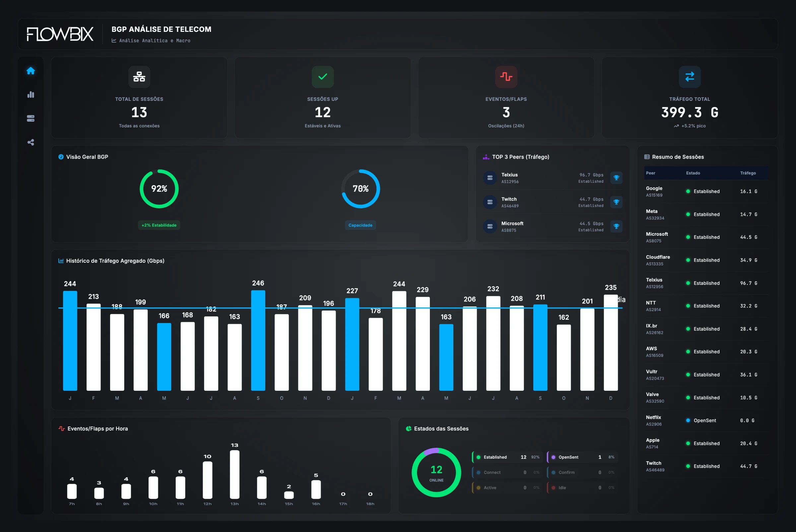
Task: Sort table by Tráfego column header
Action: [748, 173]
